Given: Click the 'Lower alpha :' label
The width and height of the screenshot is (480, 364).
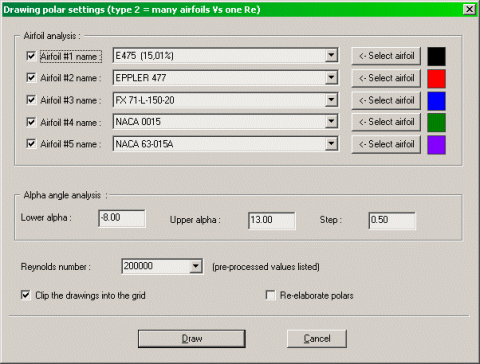Looking at the screenshot, I should tap(46, 218).
